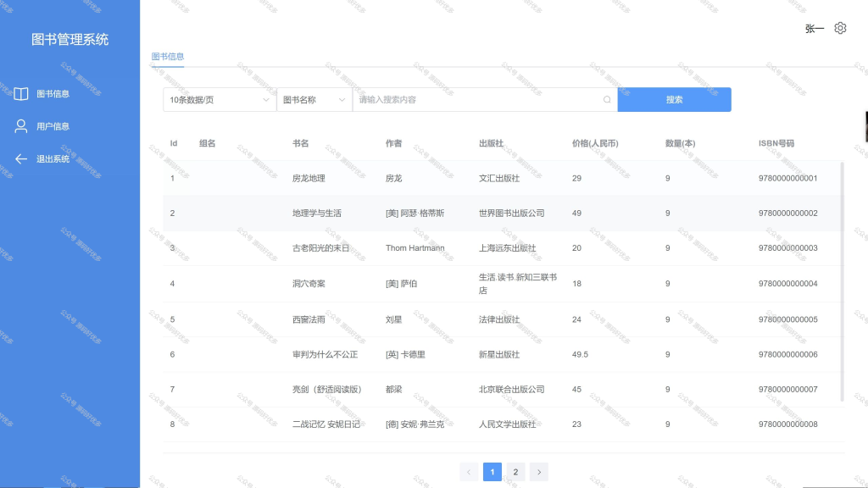The width and height of the screenshot is (868, 488).
Task: Click the 出版社 column header
Action: tap(491, 143)
